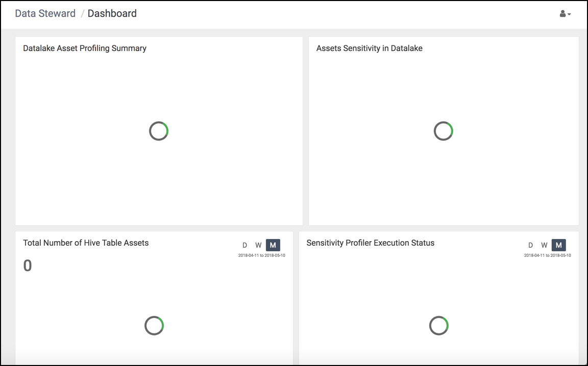588x366 pixels.
Task: Click the Sensitivity Profiler Execution Status heading
Action: [x=371, y=243]
